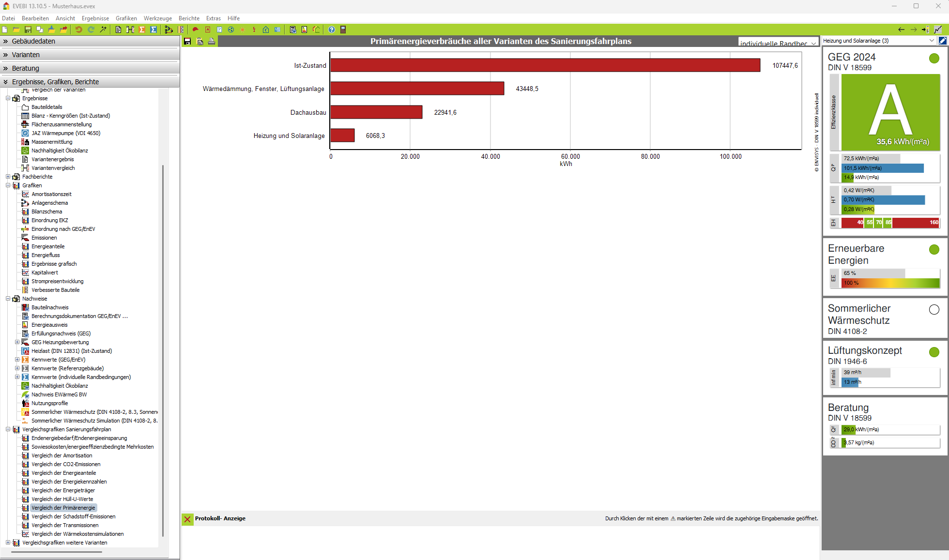Click the undo arrow icon

[x=78, y=30]
